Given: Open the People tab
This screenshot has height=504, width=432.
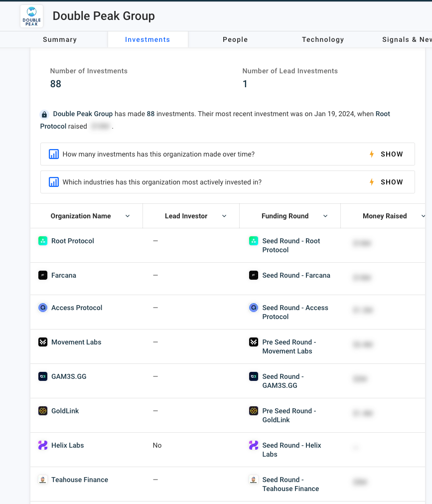Looking at the screenshot, I should (235, 39).
